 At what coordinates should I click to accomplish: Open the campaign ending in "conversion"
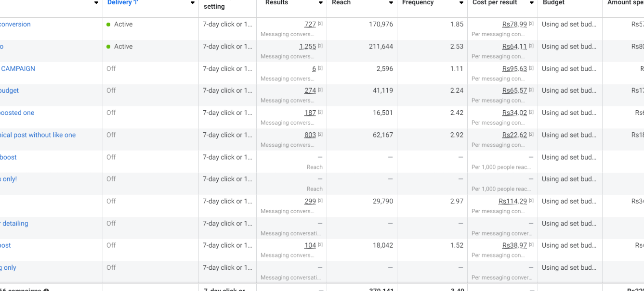pyautogui.click(x=15, y=25)
